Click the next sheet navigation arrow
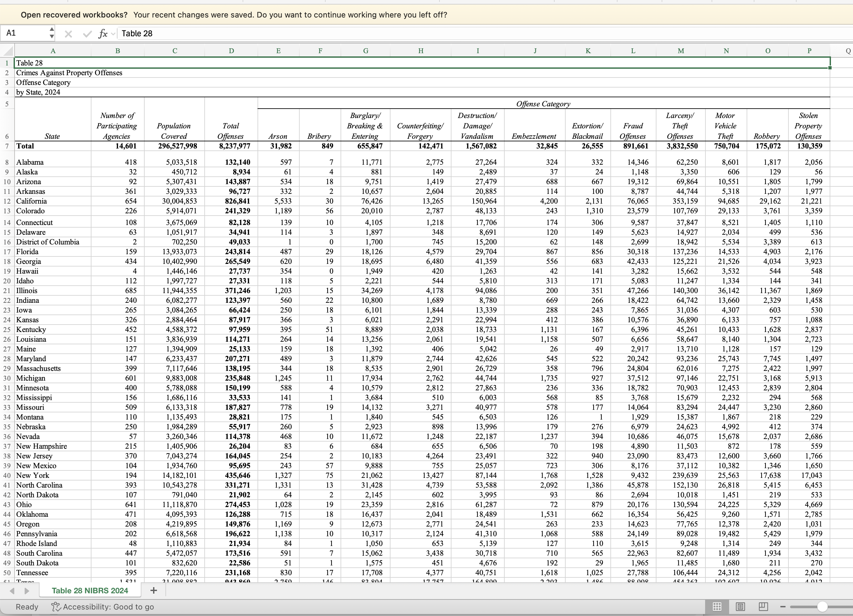This screenshot has height=616, width=853. [27, 591]
